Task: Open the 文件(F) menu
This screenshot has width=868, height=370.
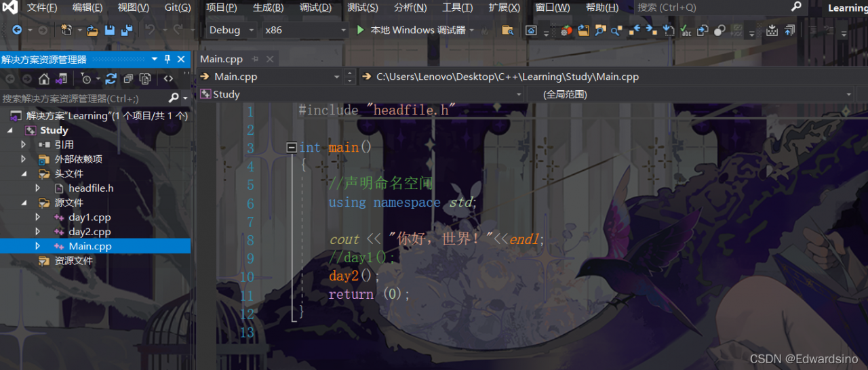Action: point(42,8)
